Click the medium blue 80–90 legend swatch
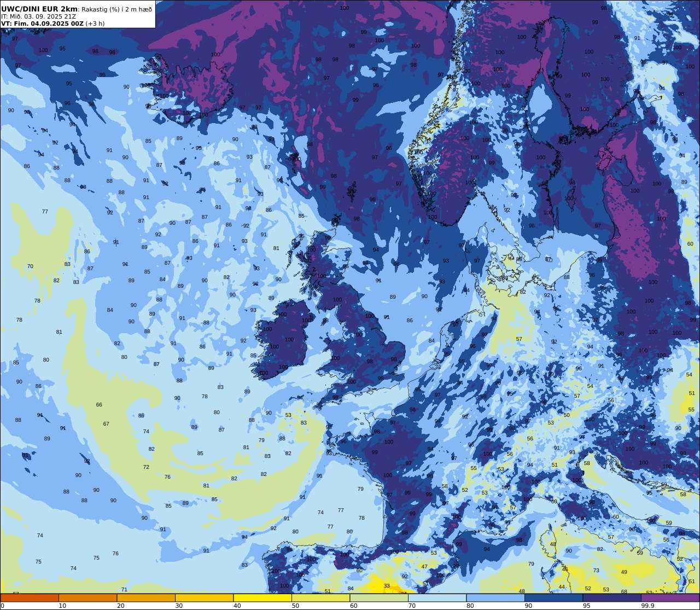 495,597
